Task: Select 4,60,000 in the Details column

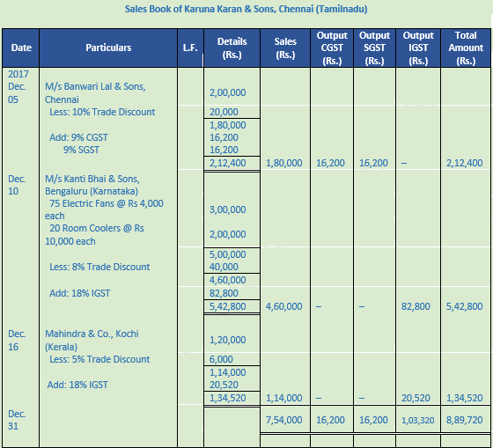Action: (x=228, y=280)
